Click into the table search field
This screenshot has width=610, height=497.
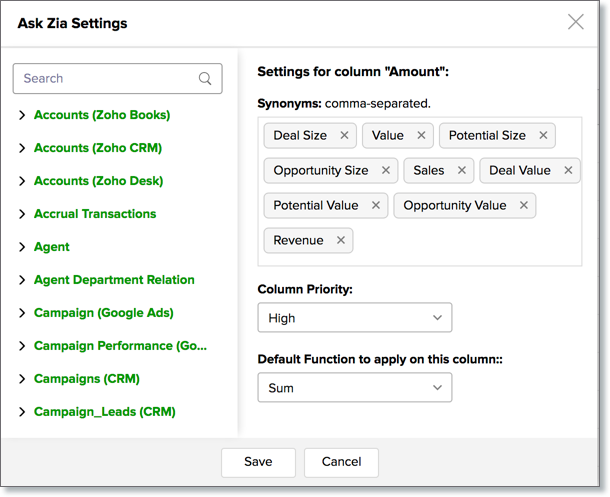coord(105,79)
